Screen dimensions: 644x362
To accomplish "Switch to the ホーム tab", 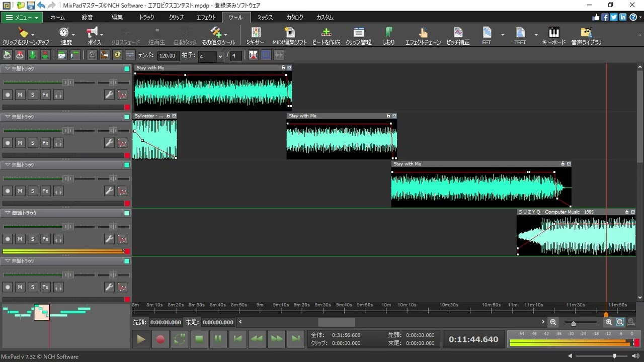I will 57,17.
